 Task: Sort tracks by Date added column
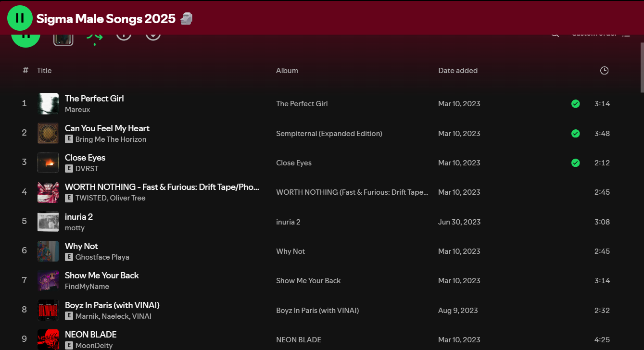pos(457,71)
